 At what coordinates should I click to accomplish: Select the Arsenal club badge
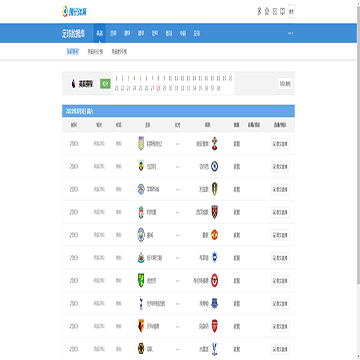point(214,326)
